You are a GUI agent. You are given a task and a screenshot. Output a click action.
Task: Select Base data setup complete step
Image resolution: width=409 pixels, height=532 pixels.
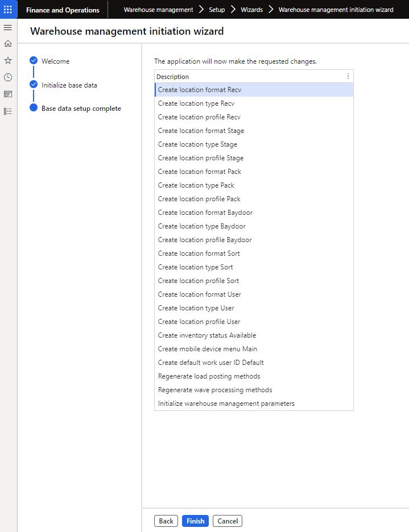click(81, 109)
